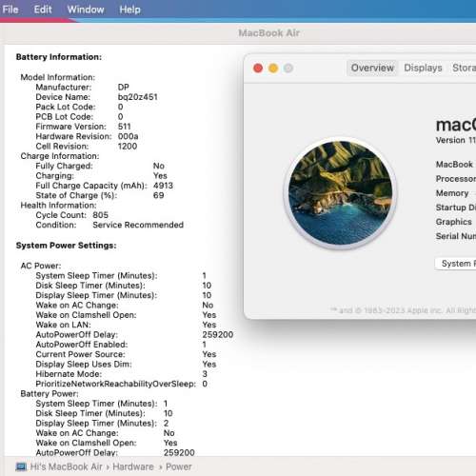
Task: Click the Model Information label
Action: pyautogui.click(x=57, y=77)
